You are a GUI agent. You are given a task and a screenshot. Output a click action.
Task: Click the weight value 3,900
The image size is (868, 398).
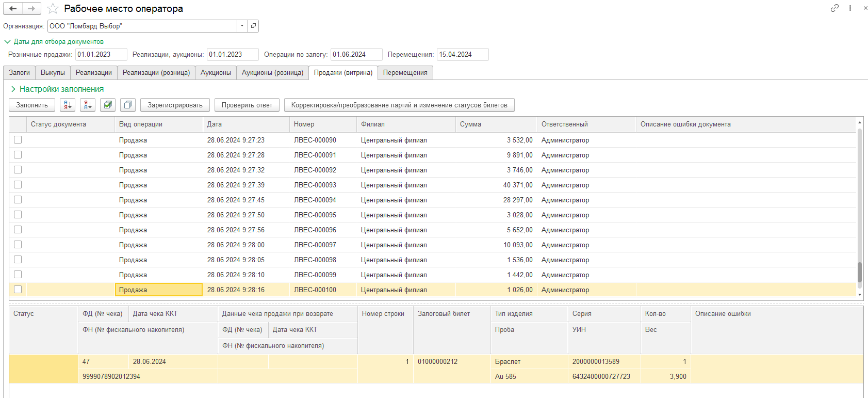665,377
